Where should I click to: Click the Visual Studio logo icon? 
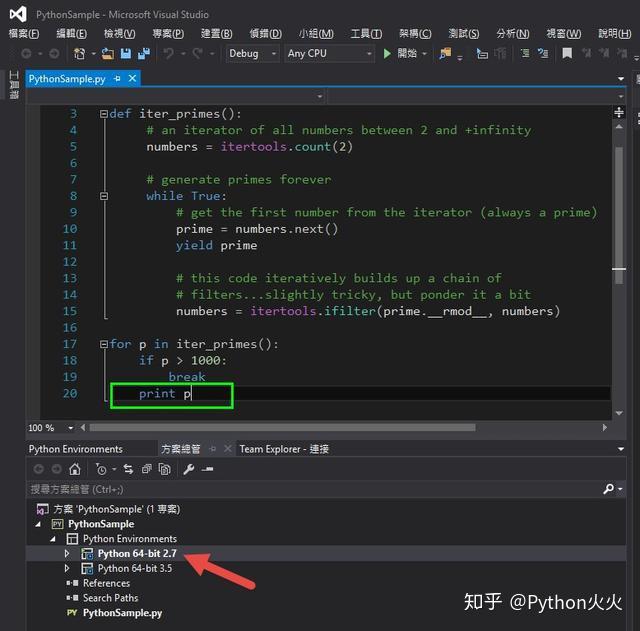click(x=18, y=14)
